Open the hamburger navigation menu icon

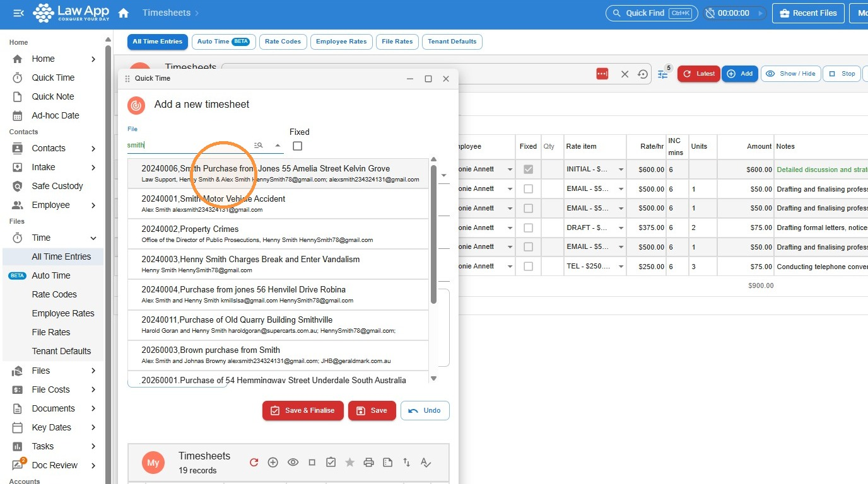click(x=18, y=13)
